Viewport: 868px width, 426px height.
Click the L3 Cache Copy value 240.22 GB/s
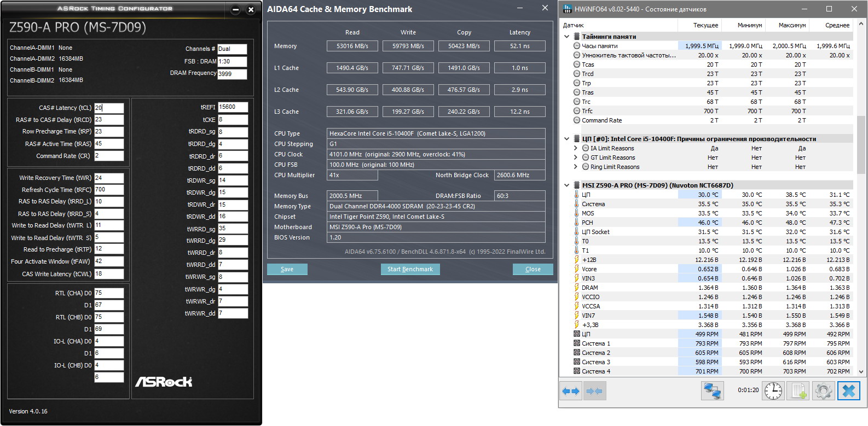[464, 112]
